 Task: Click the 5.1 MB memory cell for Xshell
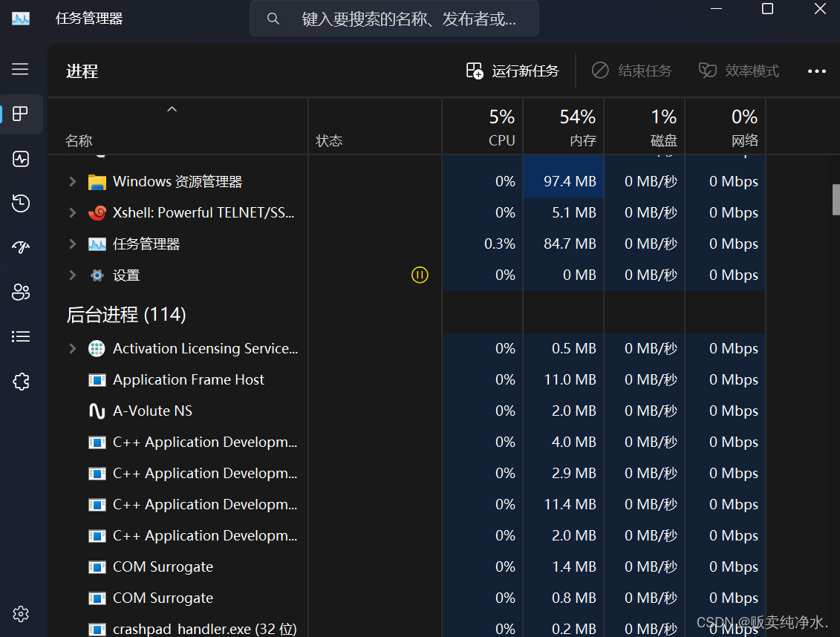(564, 212)
